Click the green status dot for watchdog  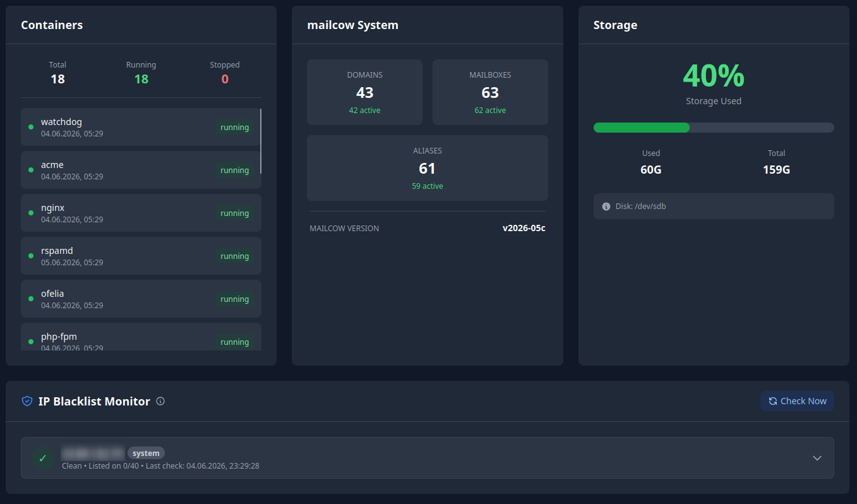(x=31, y=127)
